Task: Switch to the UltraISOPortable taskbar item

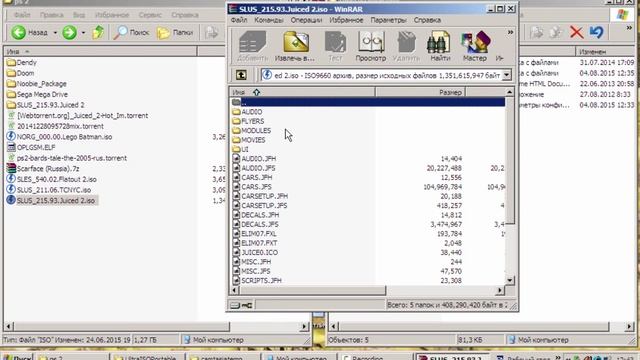Action: point(146,357)
